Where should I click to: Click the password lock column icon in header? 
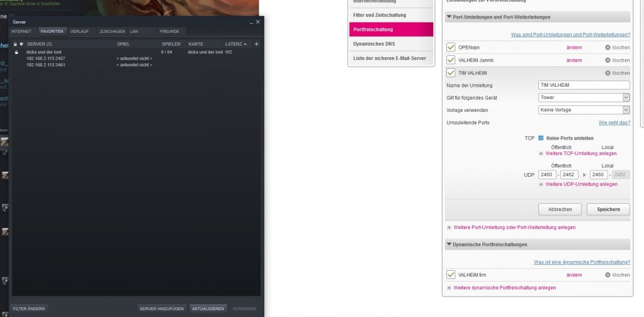coord(15,44)
